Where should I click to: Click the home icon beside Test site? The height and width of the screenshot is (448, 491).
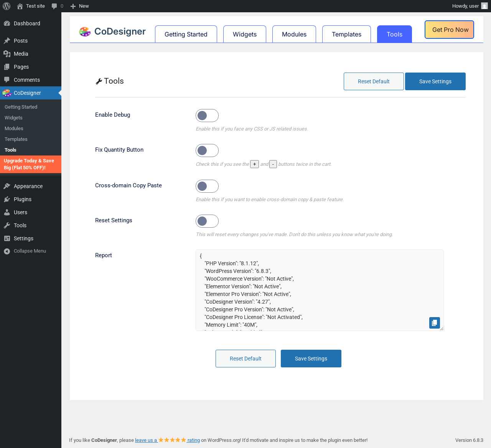20,6
